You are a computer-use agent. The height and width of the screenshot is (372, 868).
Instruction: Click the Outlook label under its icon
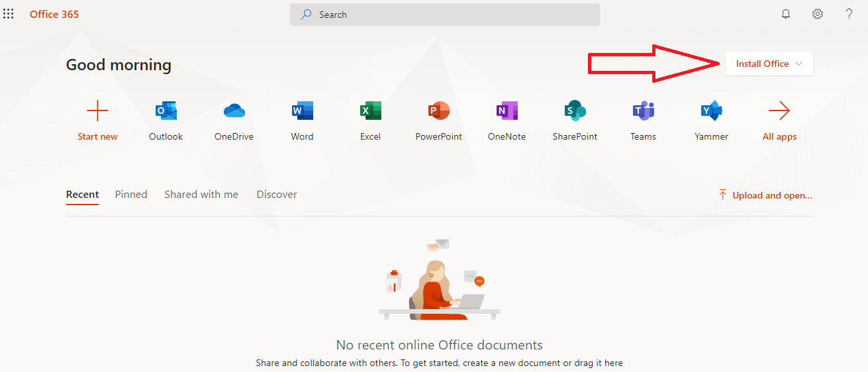pos(166,137)
